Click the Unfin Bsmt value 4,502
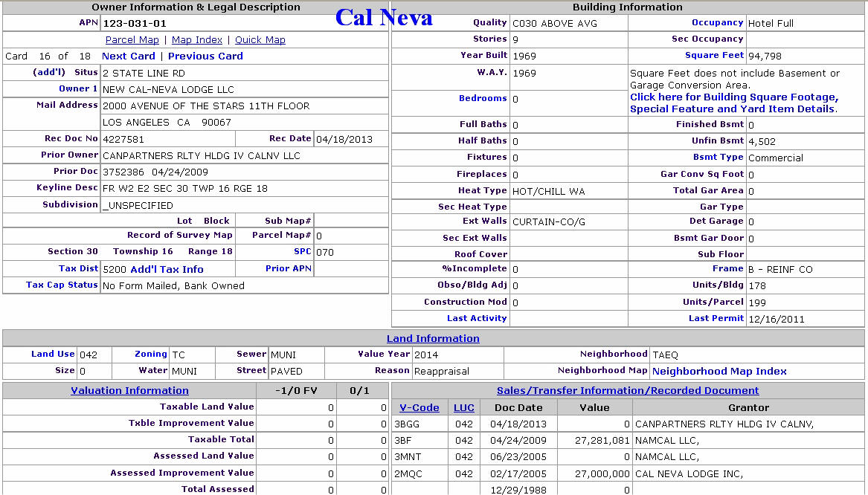 pyautogui.click(x=762, y=141)
